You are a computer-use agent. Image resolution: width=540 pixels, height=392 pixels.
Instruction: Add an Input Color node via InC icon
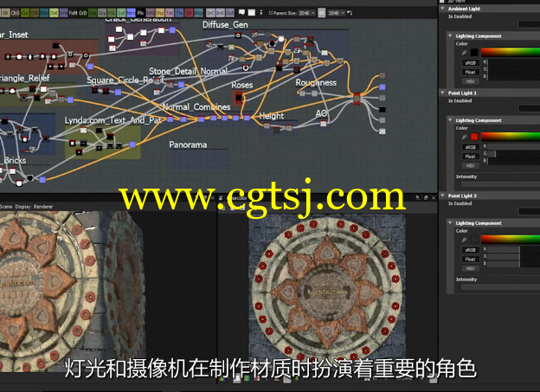210,13
